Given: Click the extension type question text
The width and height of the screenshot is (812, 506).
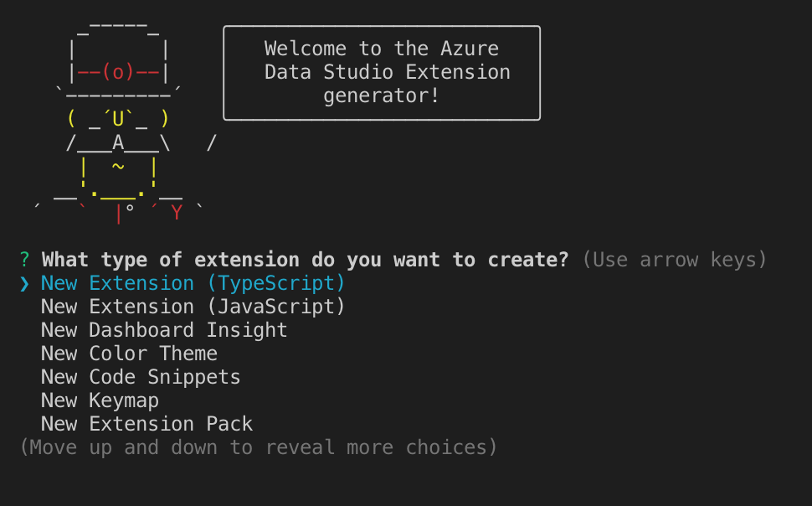Looking at the screenshot, I should tap(306, 260).
